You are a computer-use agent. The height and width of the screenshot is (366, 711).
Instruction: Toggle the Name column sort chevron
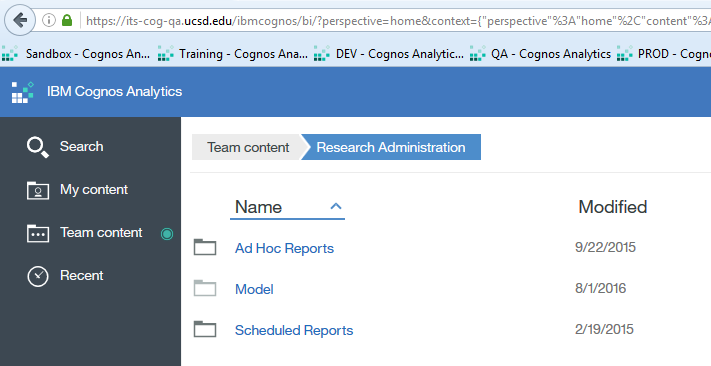pos(336,207)
